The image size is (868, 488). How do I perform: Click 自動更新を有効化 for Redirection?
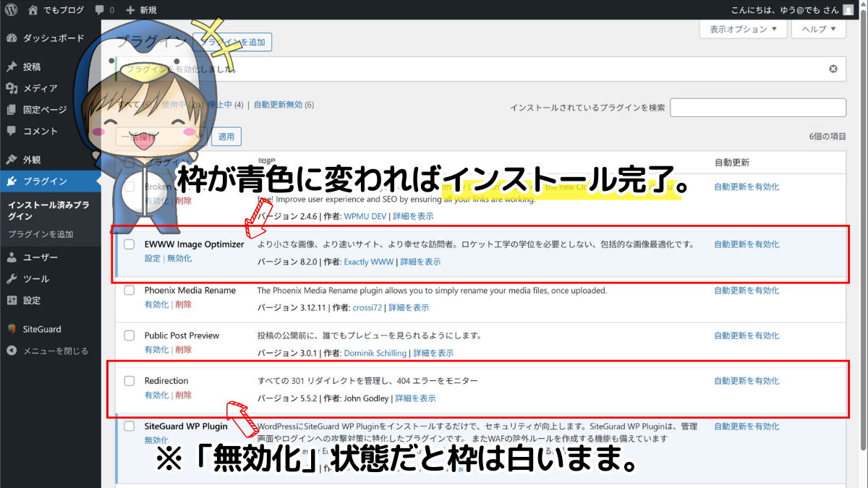746,381
